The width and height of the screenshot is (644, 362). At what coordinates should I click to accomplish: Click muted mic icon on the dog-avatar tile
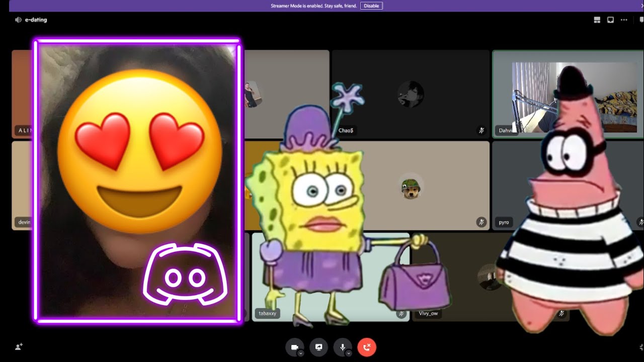(481, 222)
